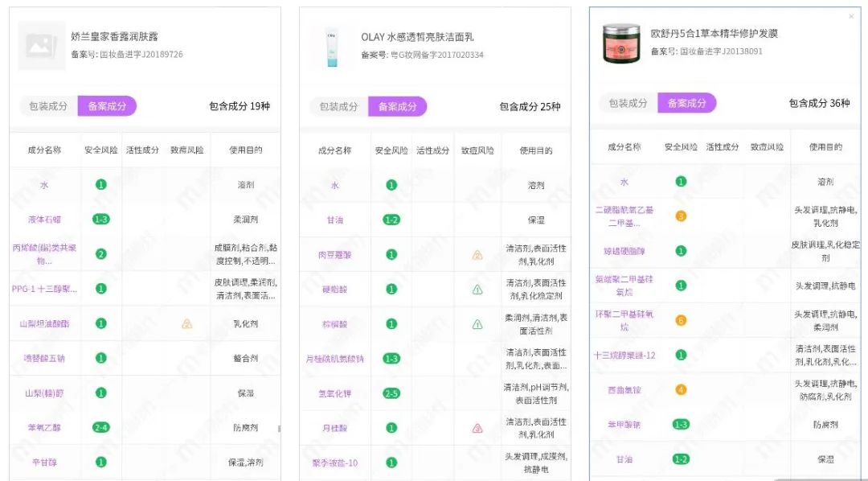Click safety badge 1-3 beside 苯甲酸钠
Screen dimensions: 868x481
point(681,425)
